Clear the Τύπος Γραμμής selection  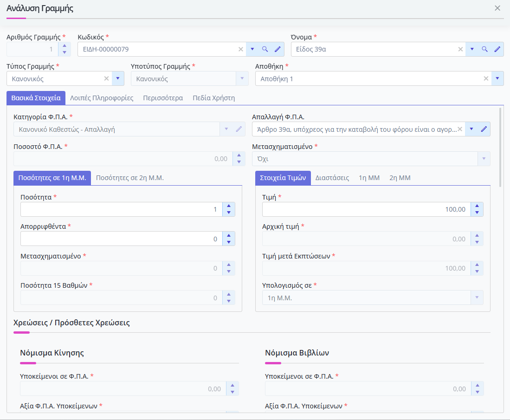106,79
